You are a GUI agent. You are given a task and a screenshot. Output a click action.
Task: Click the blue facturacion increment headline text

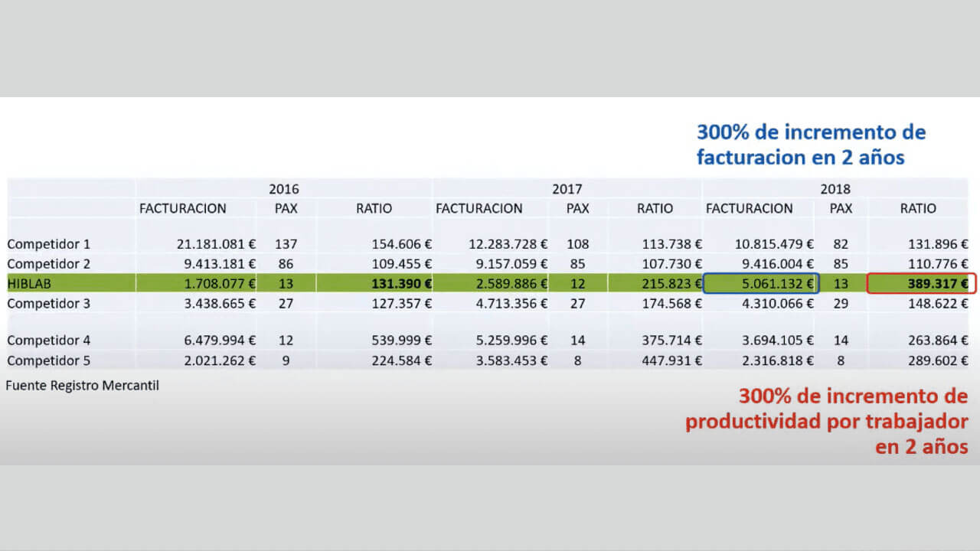pyautogui.click(x=812, y=145)
